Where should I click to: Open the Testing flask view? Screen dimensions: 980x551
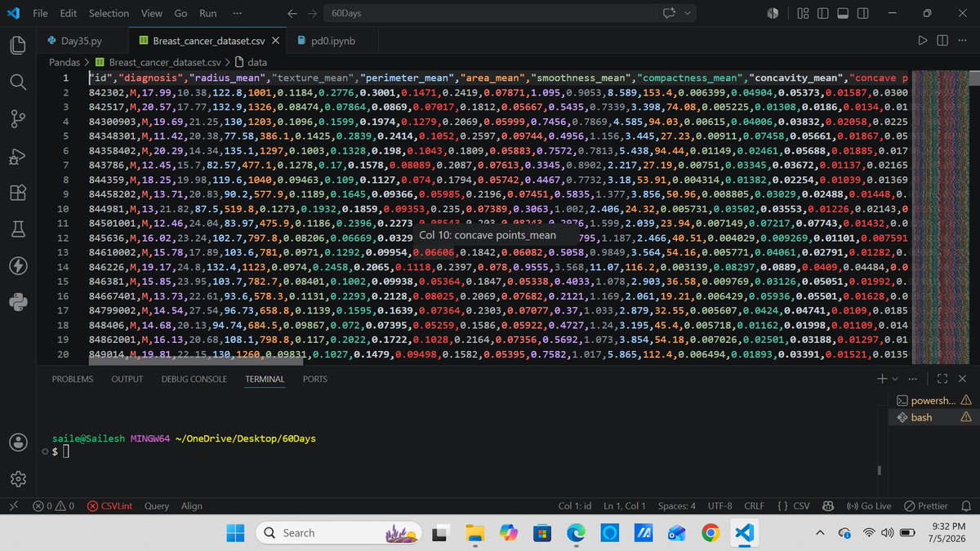pos(18,229)
